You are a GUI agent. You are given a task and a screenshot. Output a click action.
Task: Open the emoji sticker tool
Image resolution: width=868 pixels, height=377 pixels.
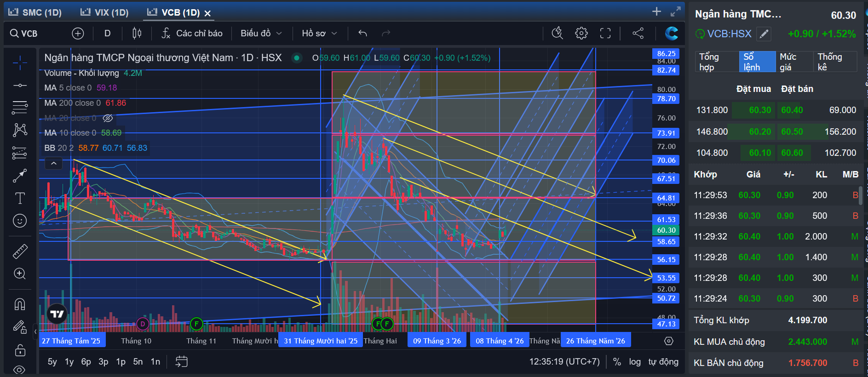coord(20,221)
